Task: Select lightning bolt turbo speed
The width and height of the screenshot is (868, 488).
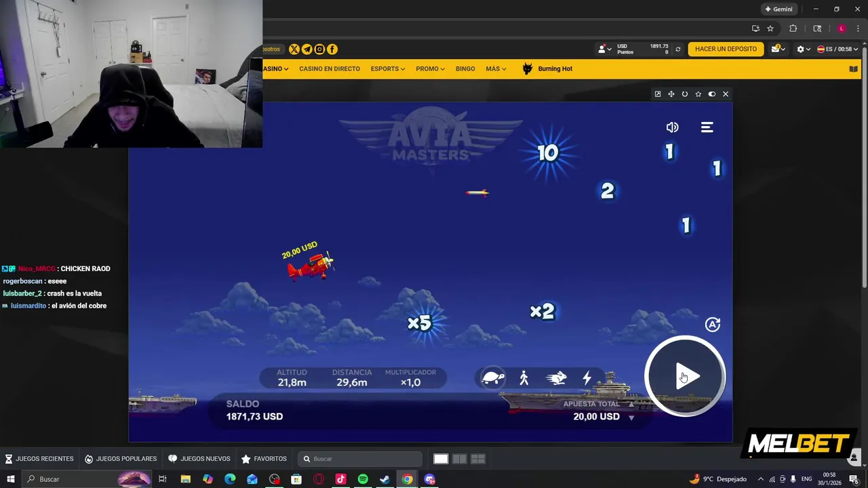Action: pos(587,378)
